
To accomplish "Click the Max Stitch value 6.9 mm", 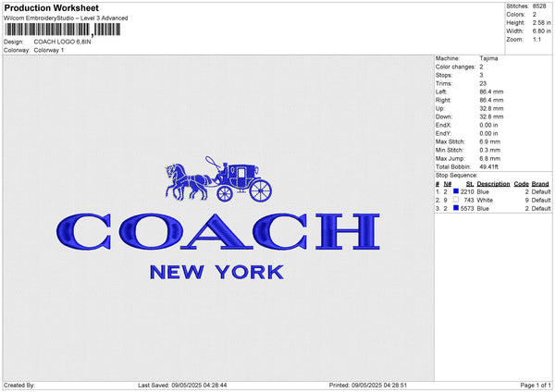I will click(x=490, y=141).
